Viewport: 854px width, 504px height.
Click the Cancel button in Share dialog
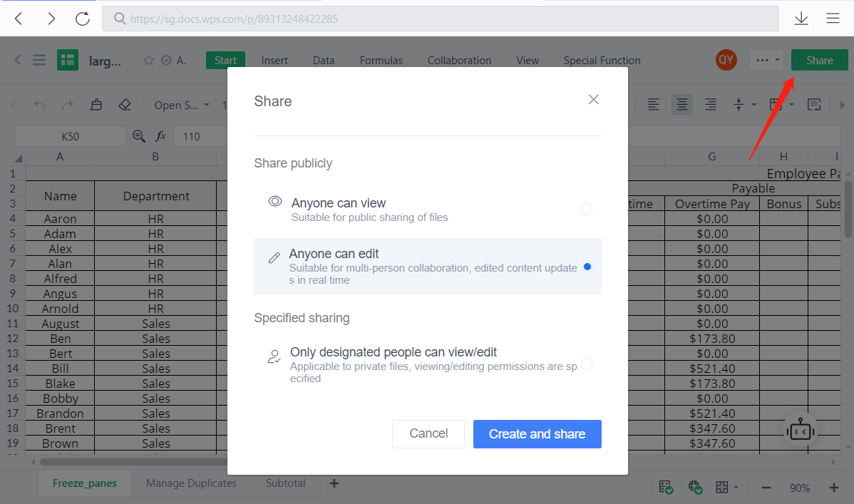tap(428, 433)
